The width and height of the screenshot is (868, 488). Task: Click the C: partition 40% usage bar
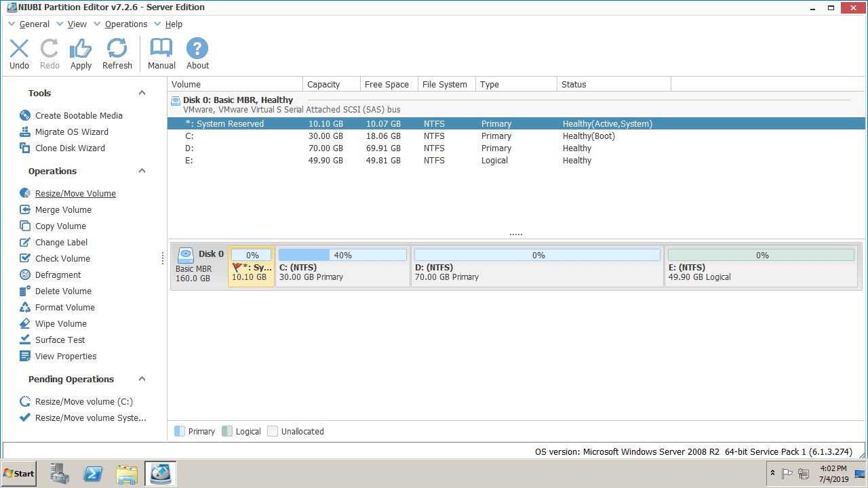(342, 256)
